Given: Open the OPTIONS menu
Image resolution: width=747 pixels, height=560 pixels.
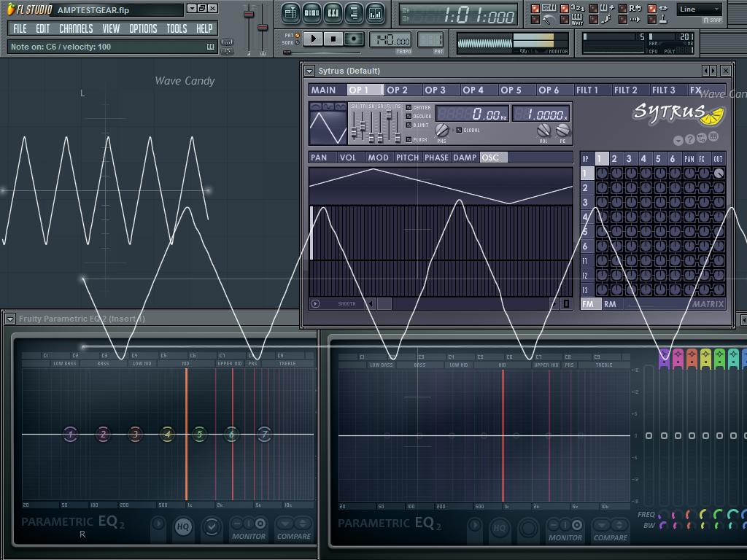Looking at the screenshot, I should tap(143, 28).
